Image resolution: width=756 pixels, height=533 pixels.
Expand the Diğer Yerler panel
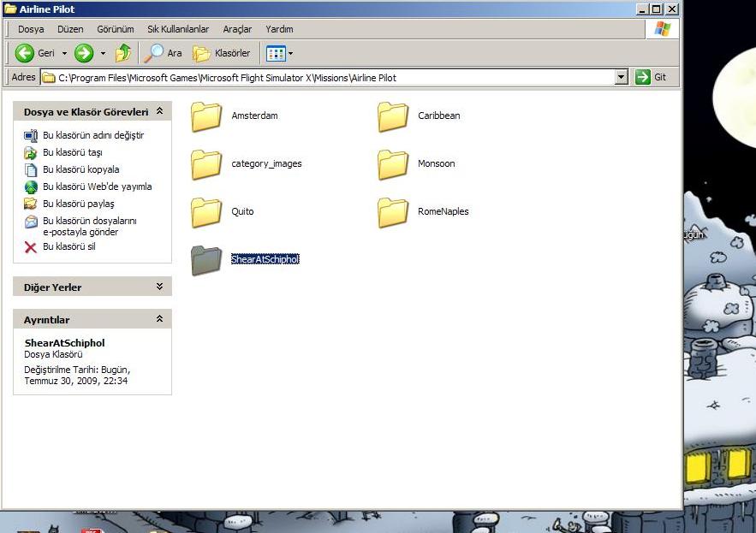point(159,287)
